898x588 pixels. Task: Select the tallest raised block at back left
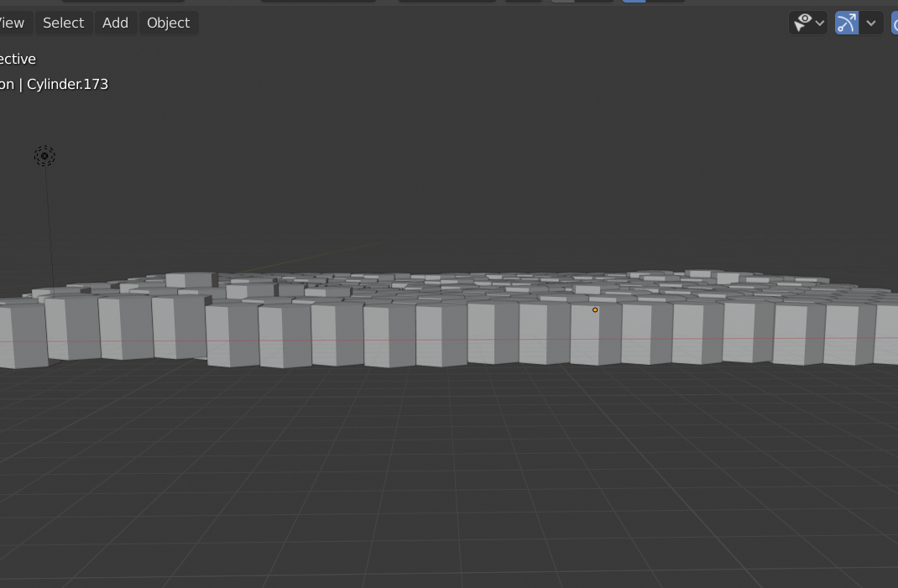[x=191, y=280]
